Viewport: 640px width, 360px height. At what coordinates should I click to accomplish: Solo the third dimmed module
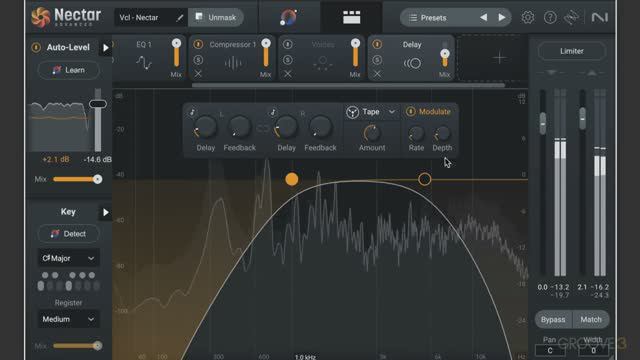coord(288,60)
